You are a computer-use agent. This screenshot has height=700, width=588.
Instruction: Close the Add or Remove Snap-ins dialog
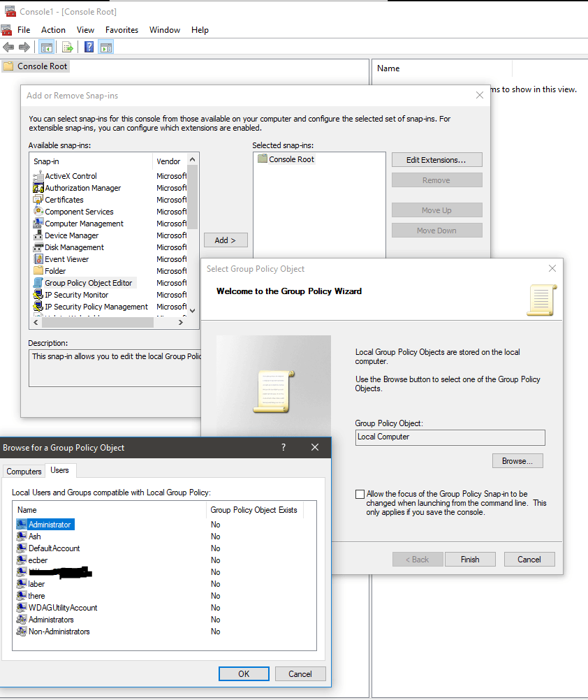click(x=480, y=95)
